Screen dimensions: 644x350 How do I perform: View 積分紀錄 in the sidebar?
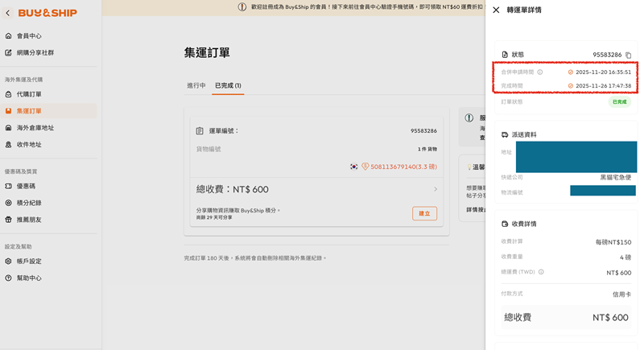(29, 203)
